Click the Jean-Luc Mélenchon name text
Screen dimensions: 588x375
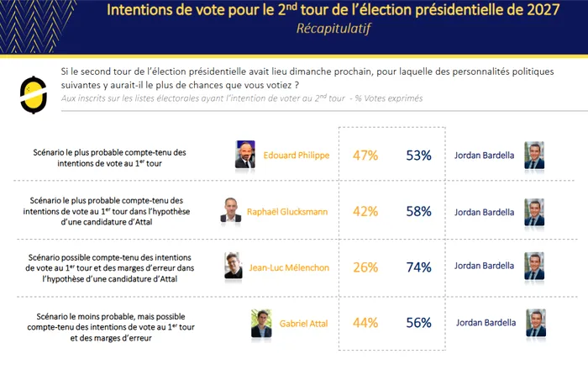pyautogui.click(x=289, y=268)
